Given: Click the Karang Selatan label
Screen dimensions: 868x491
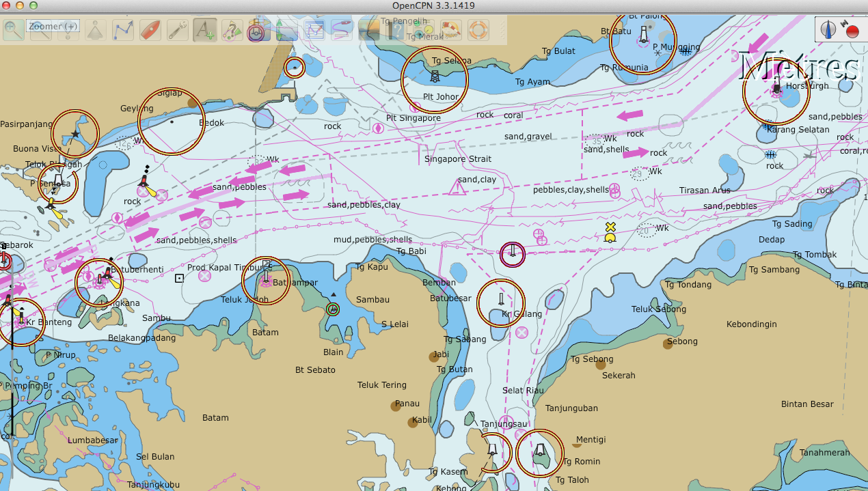Looking at the screenshot, I should coord(798,130).
